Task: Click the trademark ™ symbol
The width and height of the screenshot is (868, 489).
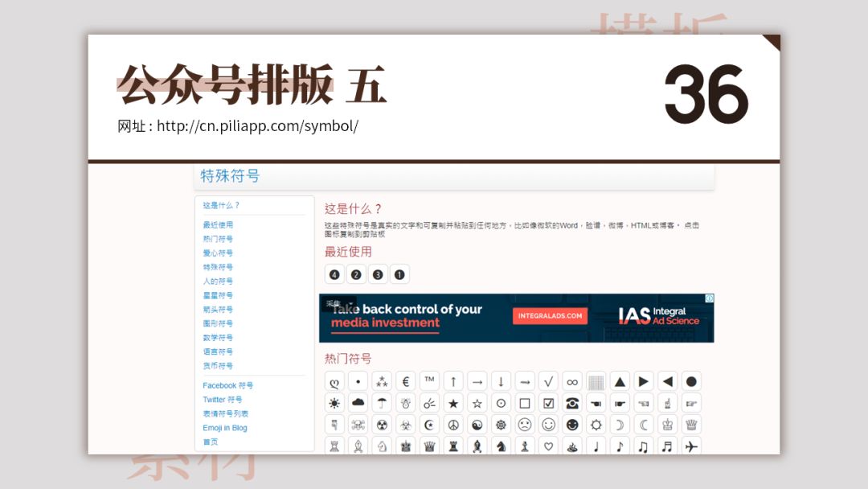Action: click(x=431, y=381)
